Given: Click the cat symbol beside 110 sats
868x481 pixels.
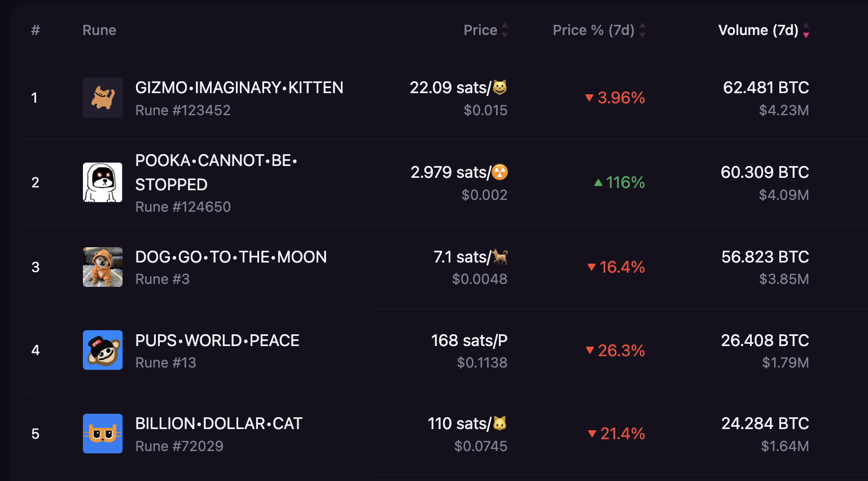Looking at the screenshot, I should coord(500,423).
